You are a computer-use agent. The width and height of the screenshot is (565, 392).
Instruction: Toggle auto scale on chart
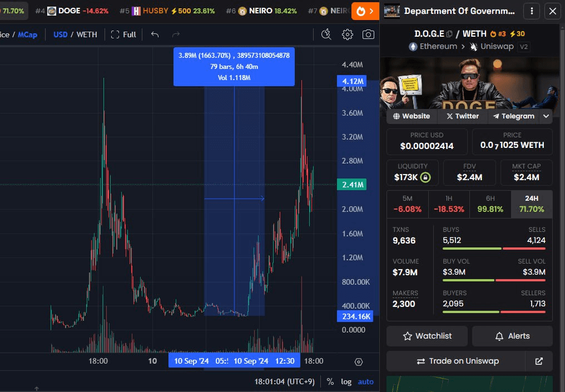[366, 381]
